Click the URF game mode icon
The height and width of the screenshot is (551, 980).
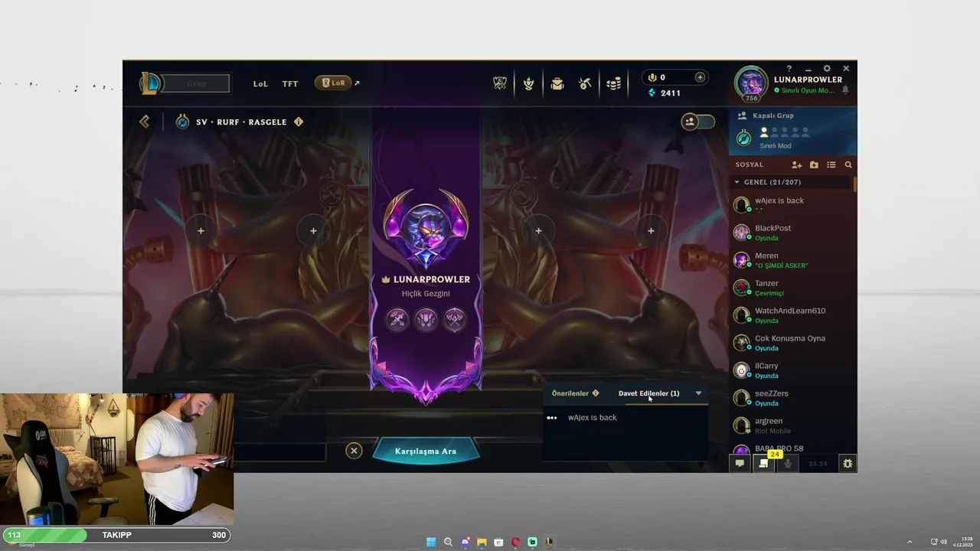pos(182,122)
